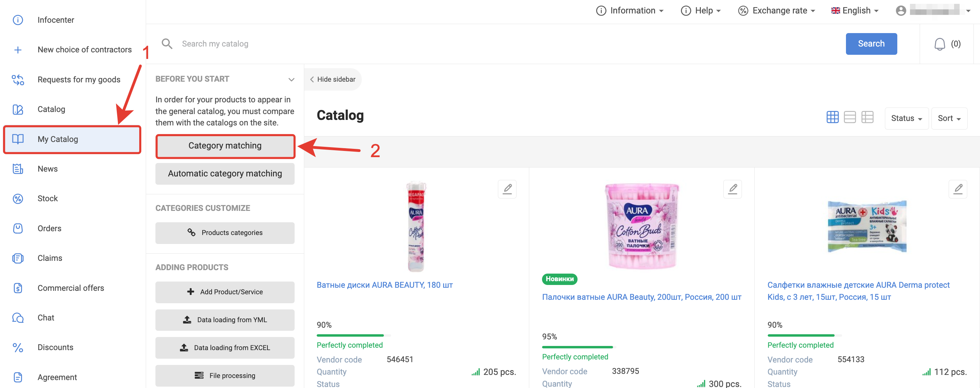The width and height of the screenshot is (980, 388).
Task: Open the English language menu
Action: coord(855,11)
